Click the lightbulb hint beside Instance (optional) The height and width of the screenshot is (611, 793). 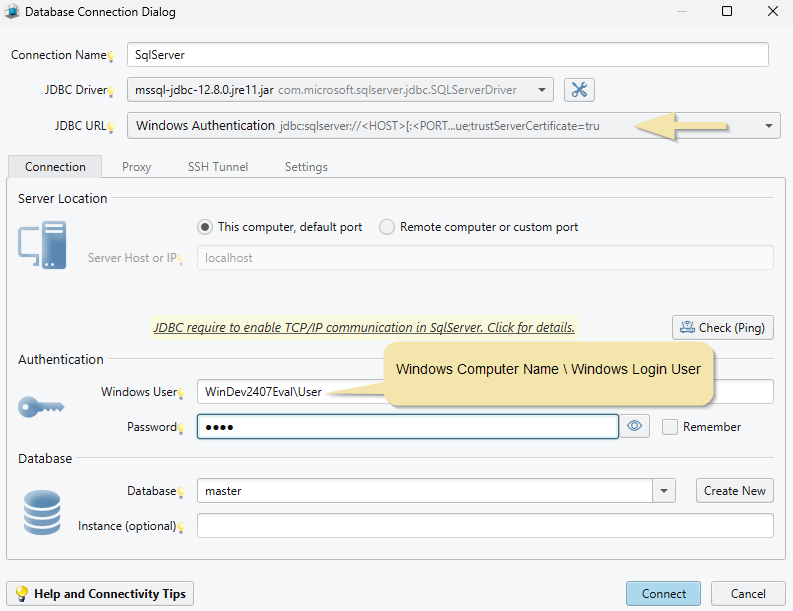[x=183, y=528]
